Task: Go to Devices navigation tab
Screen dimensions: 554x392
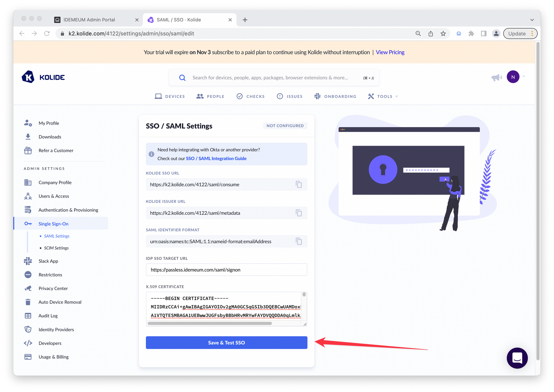Action: coord(170,96)
